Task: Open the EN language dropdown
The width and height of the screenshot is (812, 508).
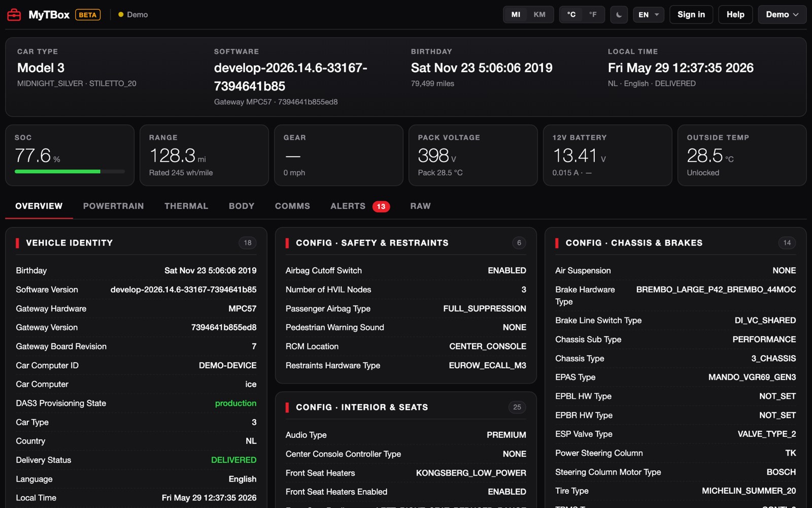Action: tap(649, 15)
